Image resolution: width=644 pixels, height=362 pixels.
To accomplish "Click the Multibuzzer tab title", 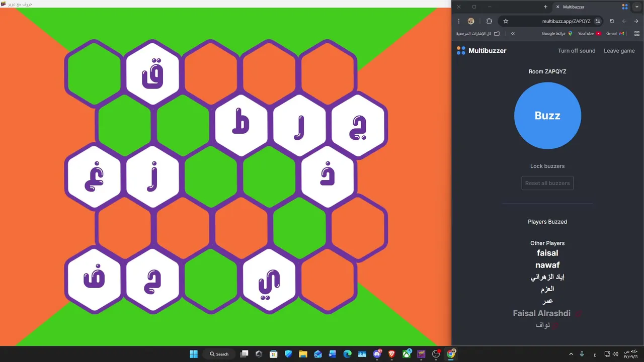I will [x=574, y=7].
